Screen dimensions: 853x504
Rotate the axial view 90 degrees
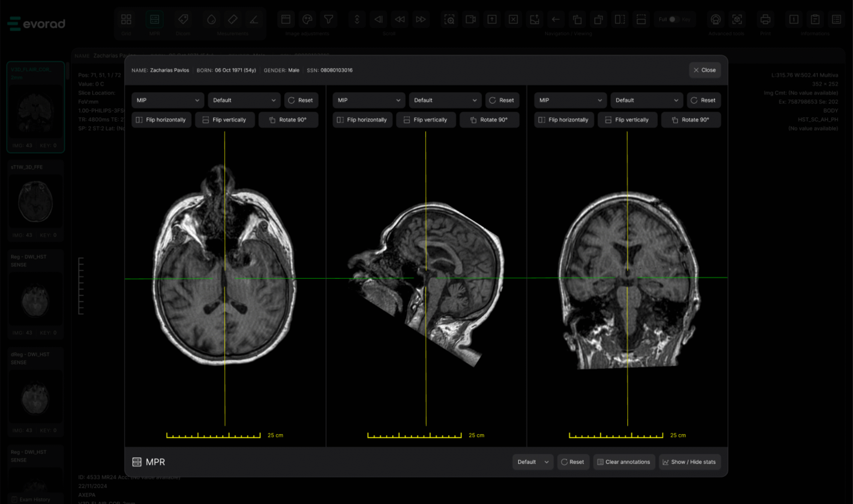pyautogui.click(x=288, y=120)
